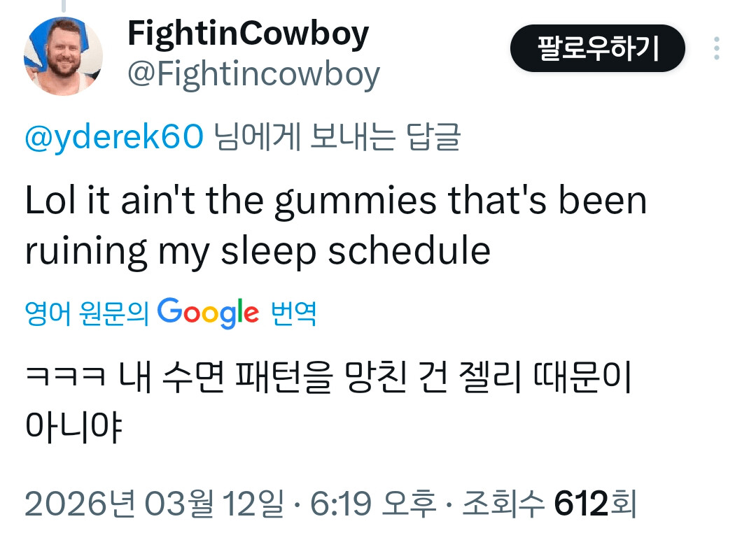Screen dimensions: 756x533
Task: Click the thread connector line above the avatar
Action: coord(63,6)
